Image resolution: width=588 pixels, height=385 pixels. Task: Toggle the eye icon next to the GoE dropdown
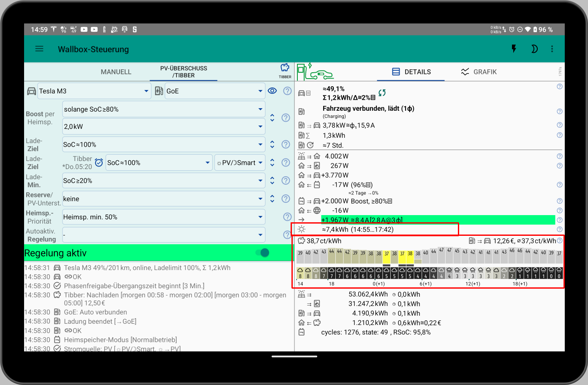[272, 90]
